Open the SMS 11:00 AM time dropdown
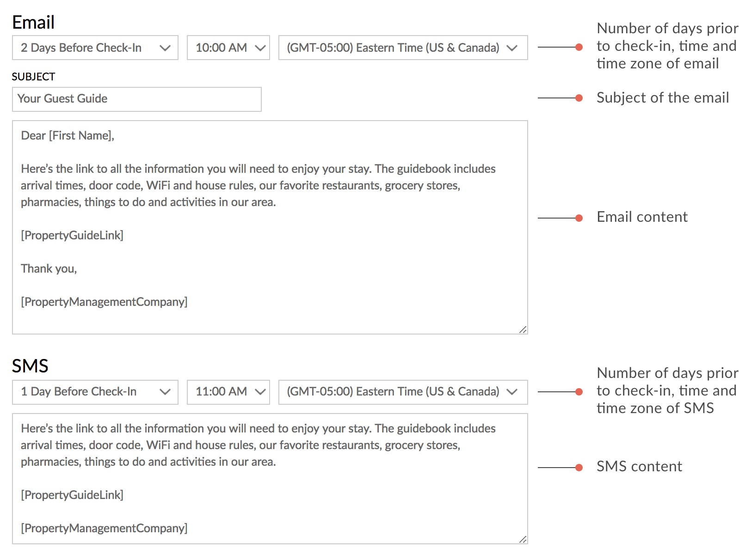 pyautogui.click(x=228, y=392)
